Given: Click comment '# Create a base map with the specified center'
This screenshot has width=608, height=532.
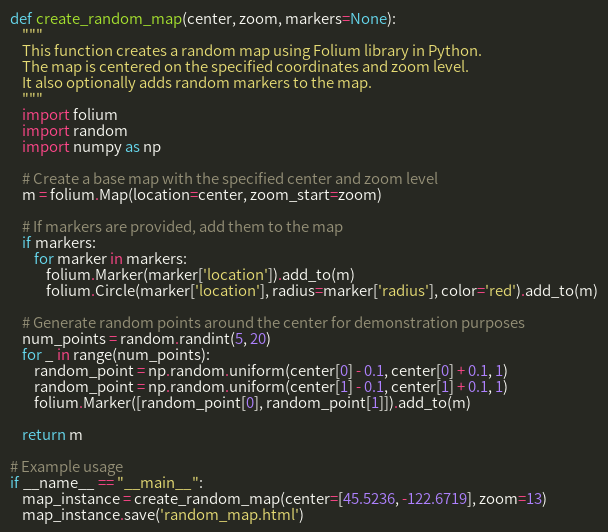Looking at the screenshot, I should pos(230,179).
